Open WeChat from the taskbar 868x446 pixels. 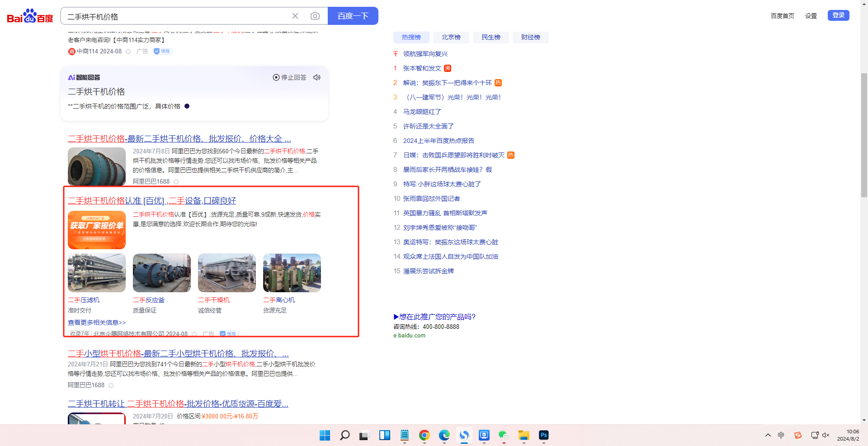coord(504,435)
